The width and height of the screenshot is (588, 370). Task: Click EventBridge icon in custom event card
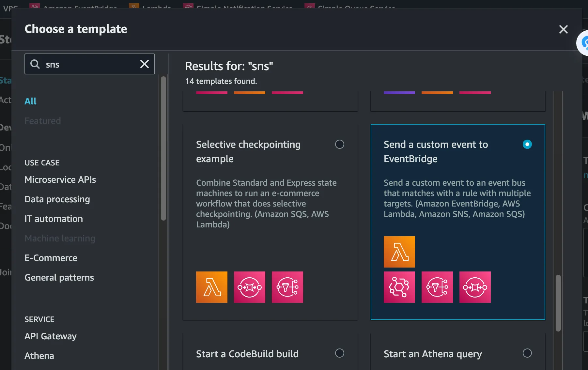[x=399, y=287]
